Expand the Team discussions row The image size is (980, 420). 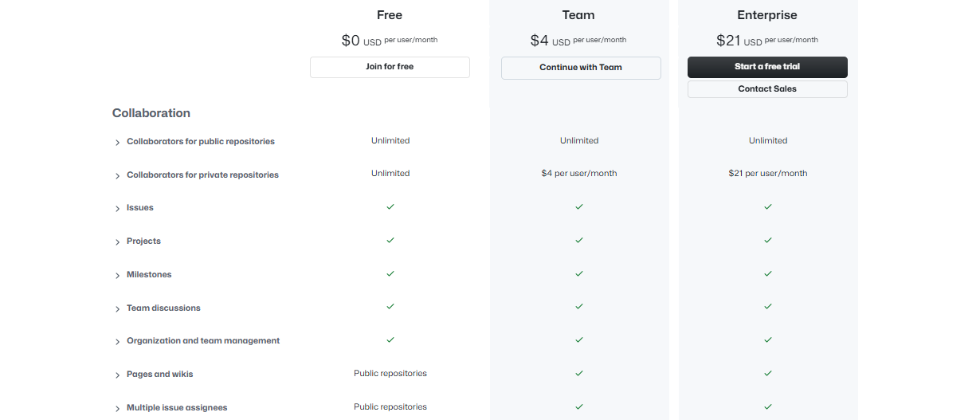point(117,309)
